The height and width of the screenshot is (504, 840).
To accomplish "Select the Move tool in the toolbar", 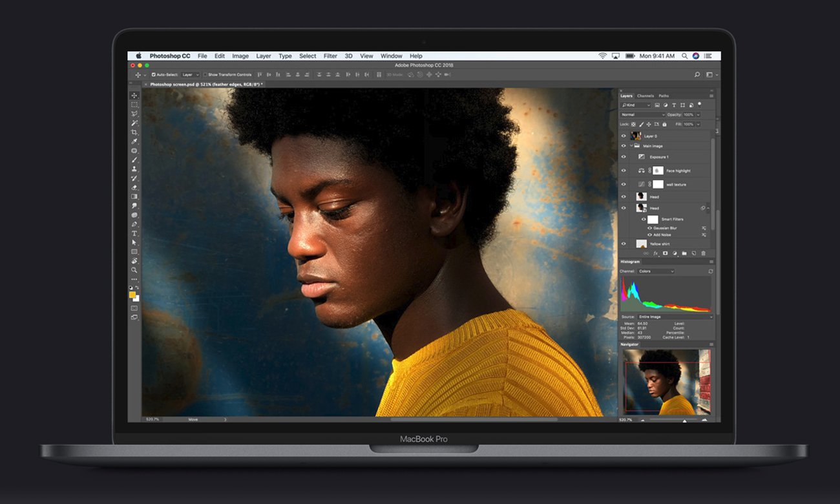I will (134, 96).
